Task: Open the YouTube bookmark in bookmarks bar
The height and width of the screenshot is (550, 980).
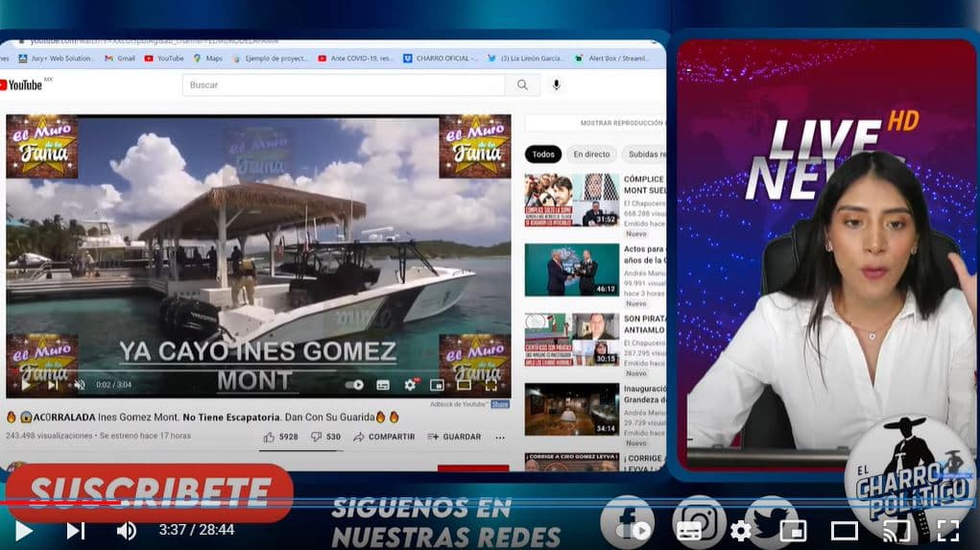Action: (x=164, y=59)
